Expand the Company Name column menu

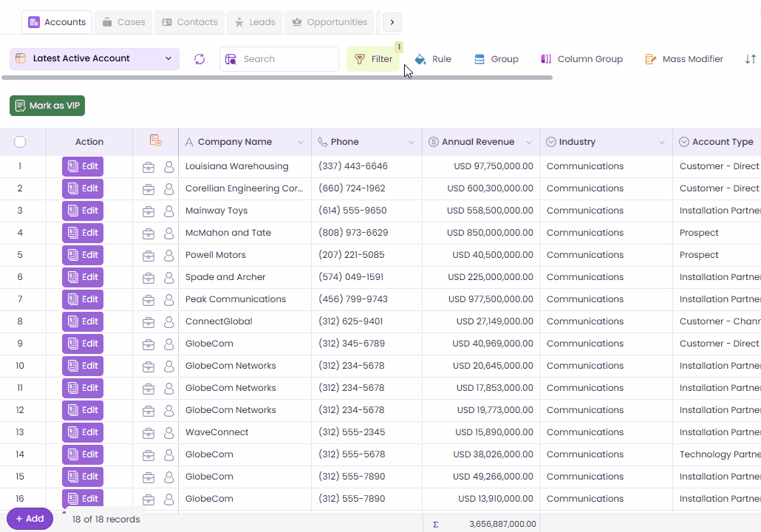click(301, 143)
